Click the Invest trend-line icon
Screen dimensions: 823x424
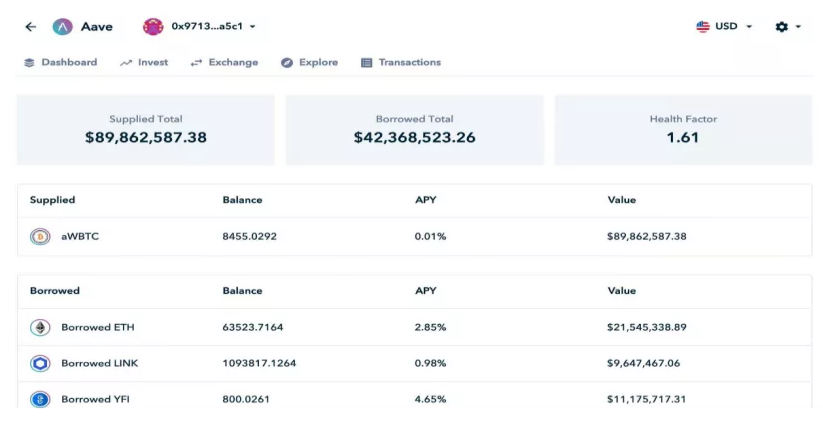[x=126, y=63]
